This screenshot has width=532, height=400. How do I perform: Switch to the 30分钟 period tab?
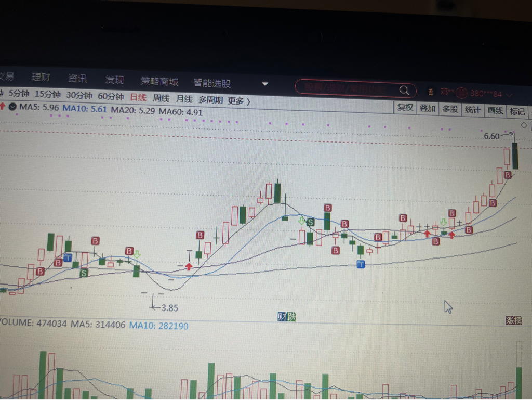(79, 95)
